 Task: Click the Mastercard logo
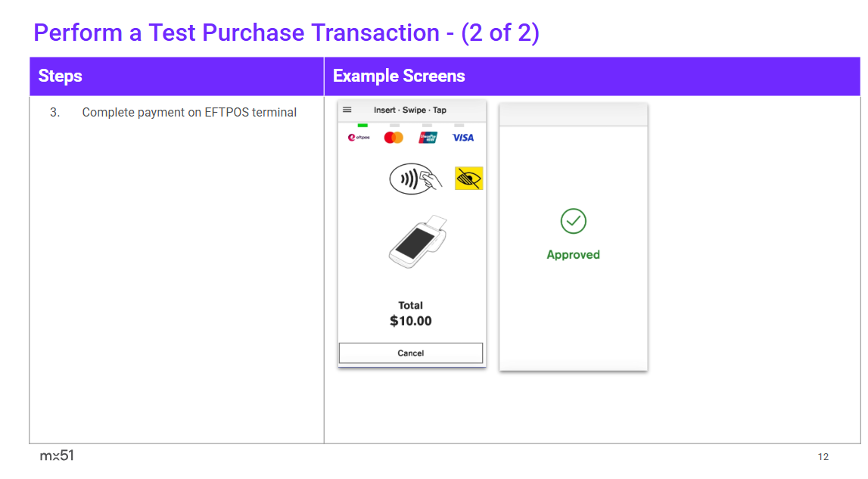394,138
